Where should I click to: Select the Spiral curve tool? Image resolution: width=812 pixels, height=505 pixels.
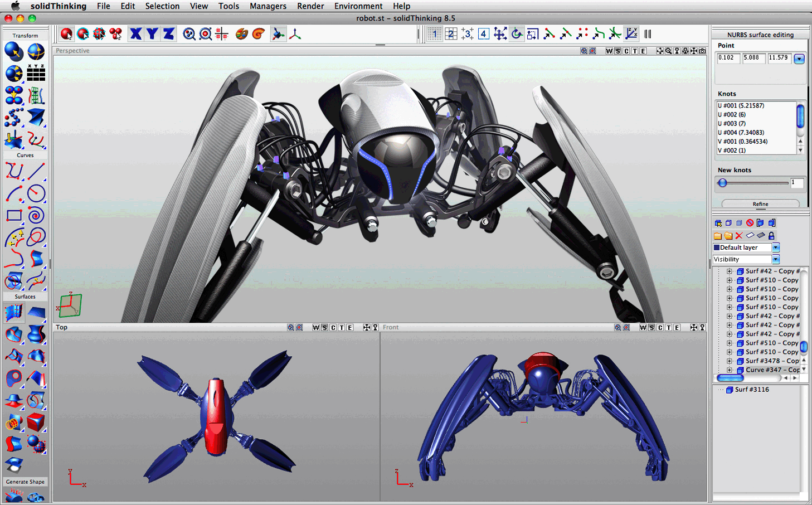(36, 215)
